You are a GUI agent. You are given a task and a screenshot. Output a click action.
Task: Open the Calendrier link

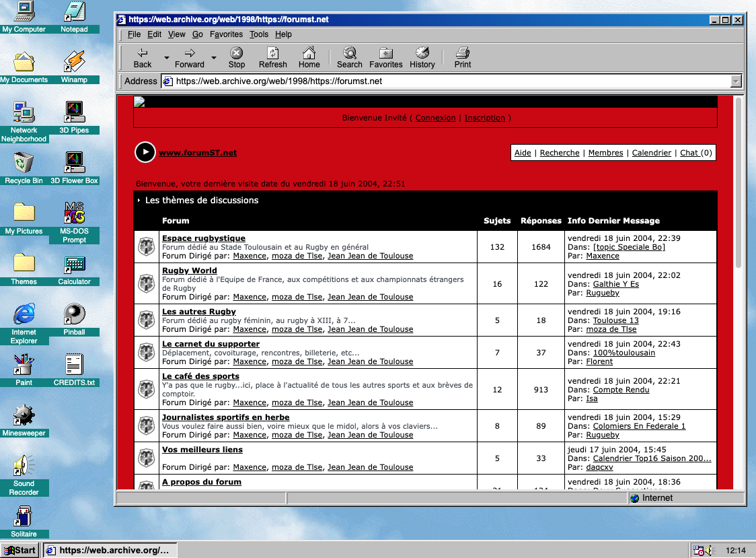click(651, 153)
